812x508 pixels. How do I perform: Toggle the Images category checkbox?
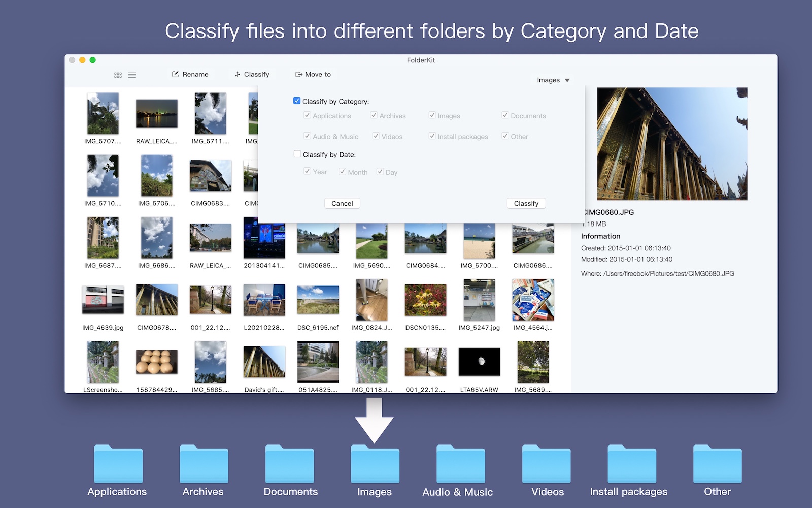[432, 115]
